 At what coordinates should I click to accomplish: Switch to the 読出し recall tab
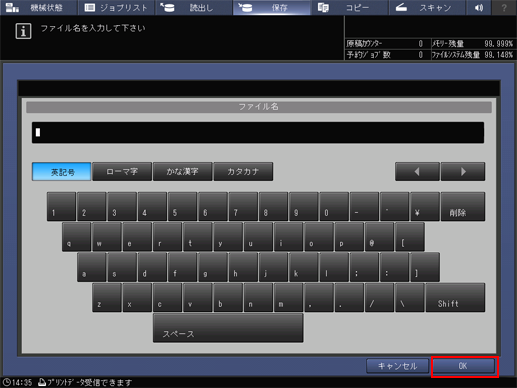(194, 7)
